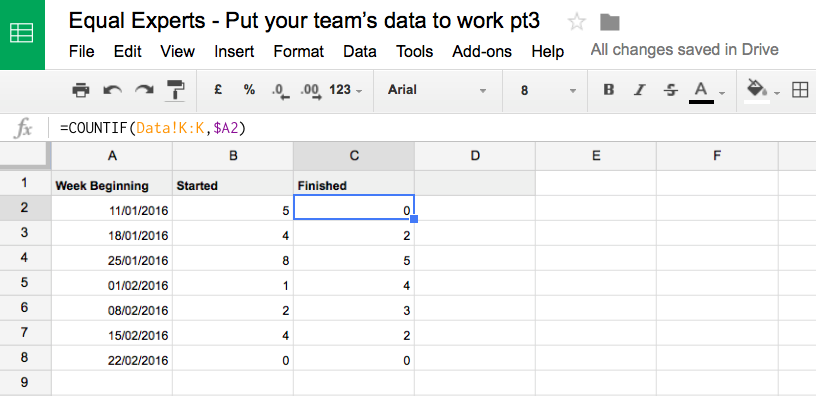The width and height of the screenshot is (816, 396).
Task: Star this spreadsheet document
Action: point(577,22)
